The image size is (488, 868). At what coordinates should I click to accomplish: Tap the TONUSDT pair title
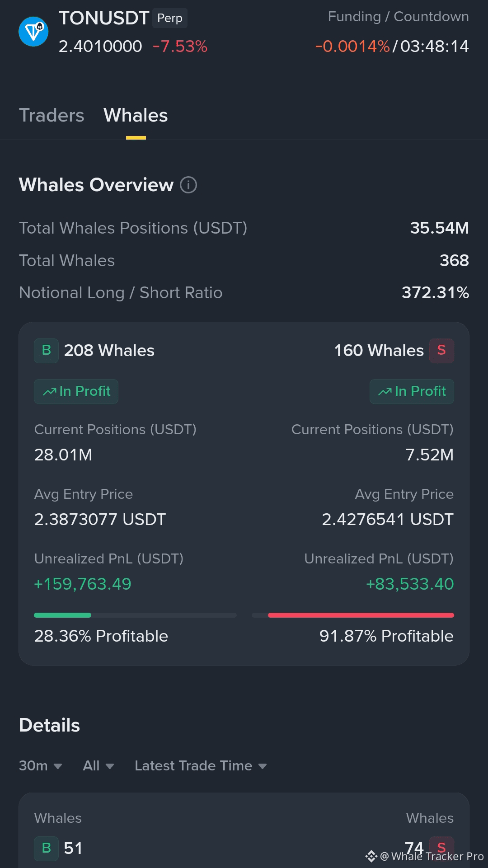tap(104, 18)
